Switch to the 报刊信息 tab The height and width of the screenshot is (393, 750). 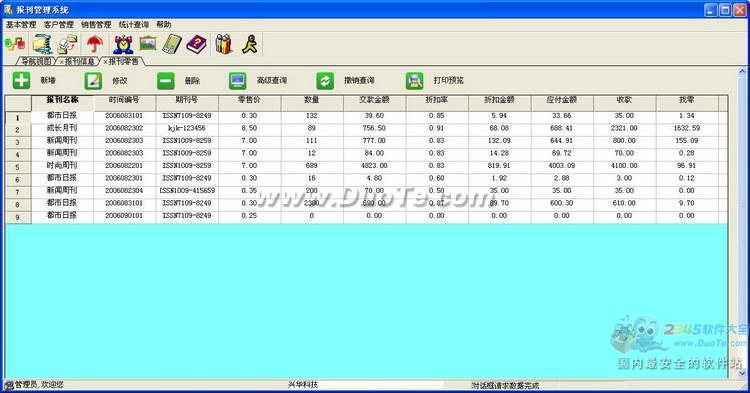78,61
